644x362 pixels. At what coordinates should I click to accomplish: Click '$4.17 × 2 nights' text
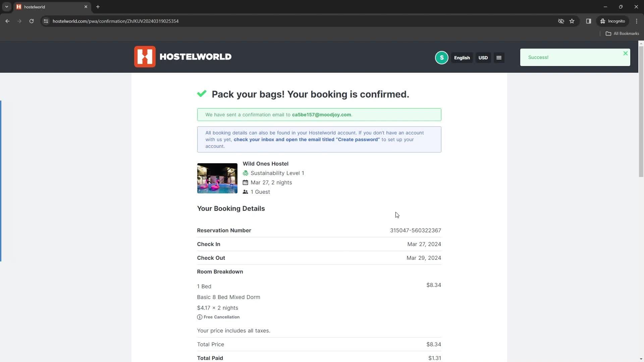pos(218,308)
